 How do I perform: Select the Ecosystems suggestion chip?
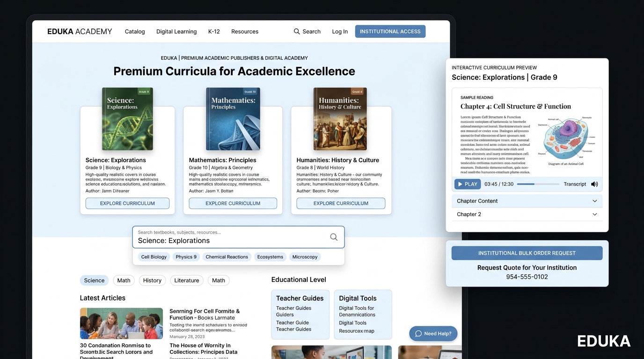click(270, 257)
